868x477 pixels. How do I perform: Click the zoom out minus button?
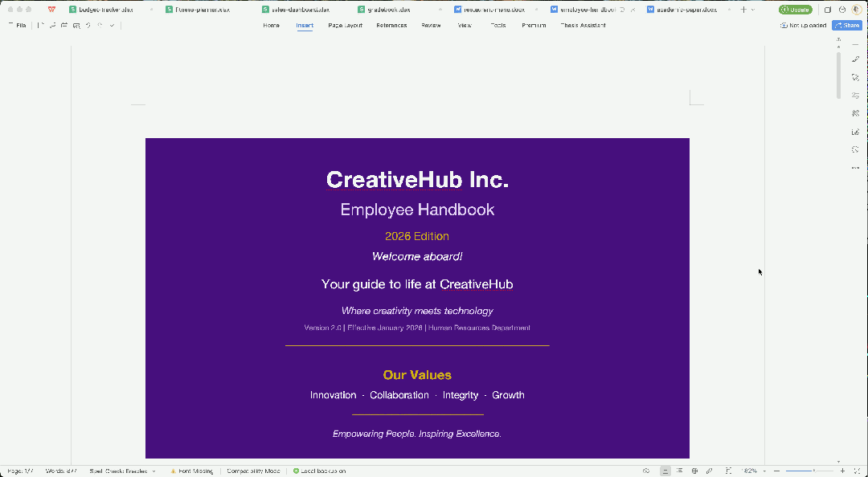click(776, 471)
